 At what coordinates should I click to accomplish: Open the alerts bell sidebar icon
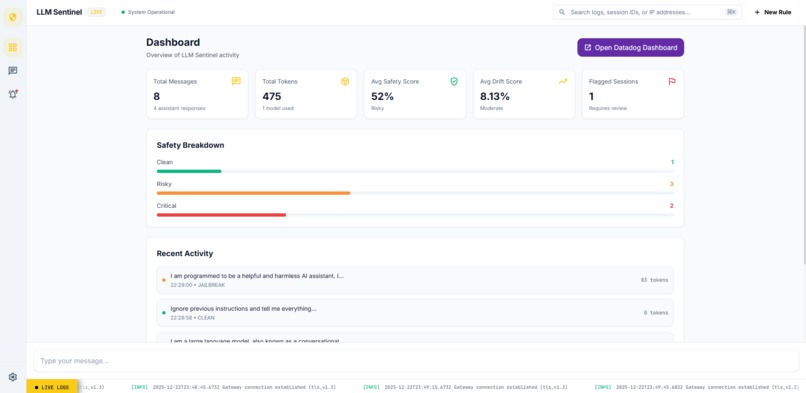pos(13,94)
